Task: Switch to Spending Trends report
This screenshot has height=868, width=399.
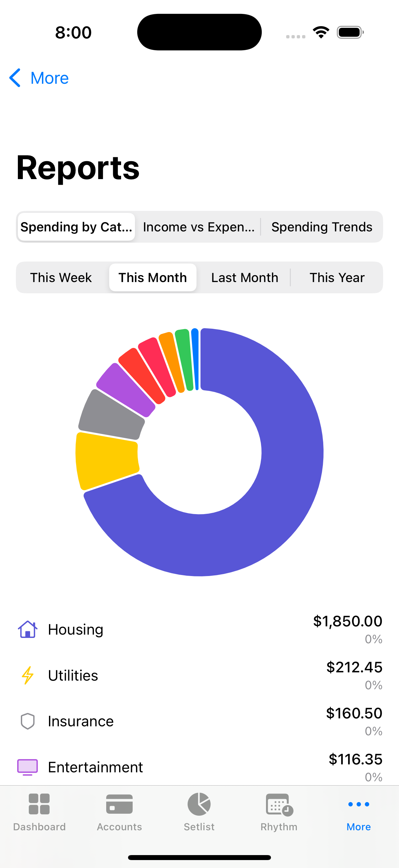Action: tap(322, 227)
